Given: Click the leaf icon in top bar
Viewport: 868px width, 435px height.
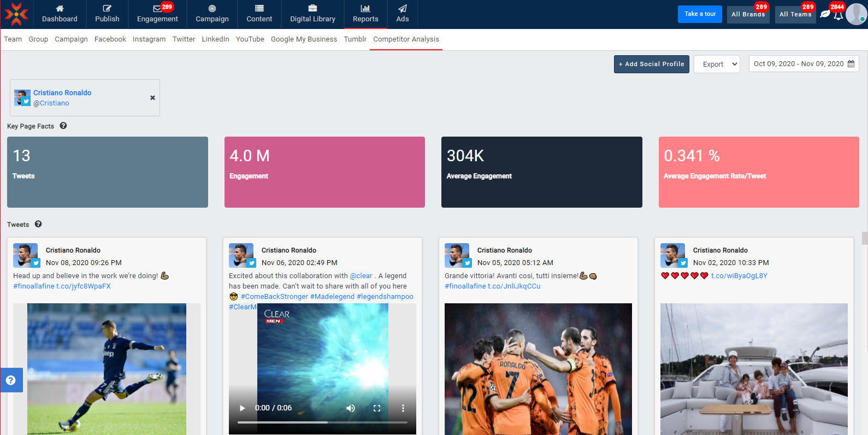Looking at the screenshot, I should point(825,14).
